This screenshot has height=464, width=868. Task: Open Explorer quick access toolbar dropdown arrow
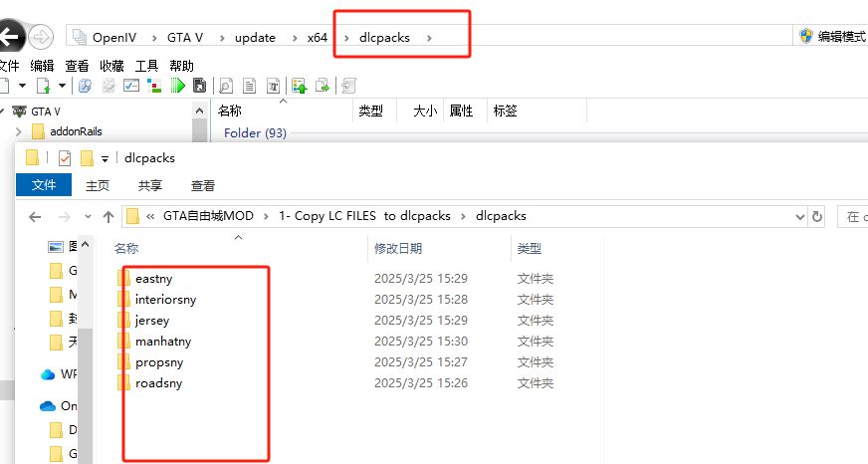coord(105,159)
